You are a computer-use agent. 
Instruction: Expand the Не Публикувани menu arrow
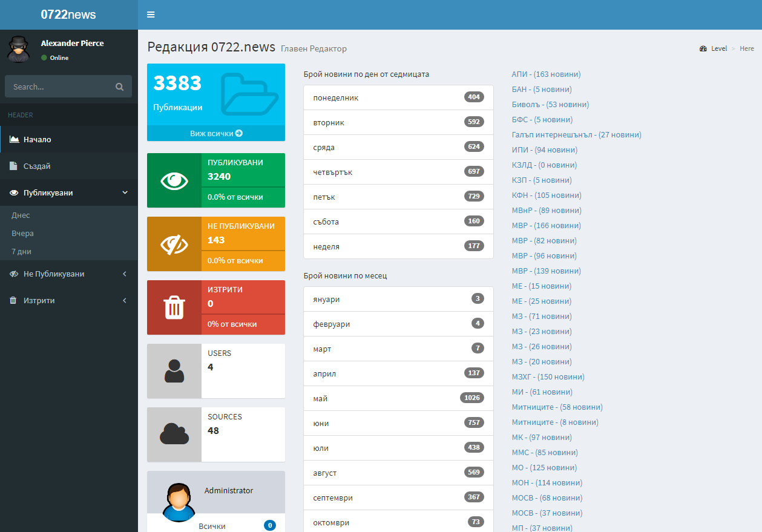pyautogui.click(x=125, y=274)
